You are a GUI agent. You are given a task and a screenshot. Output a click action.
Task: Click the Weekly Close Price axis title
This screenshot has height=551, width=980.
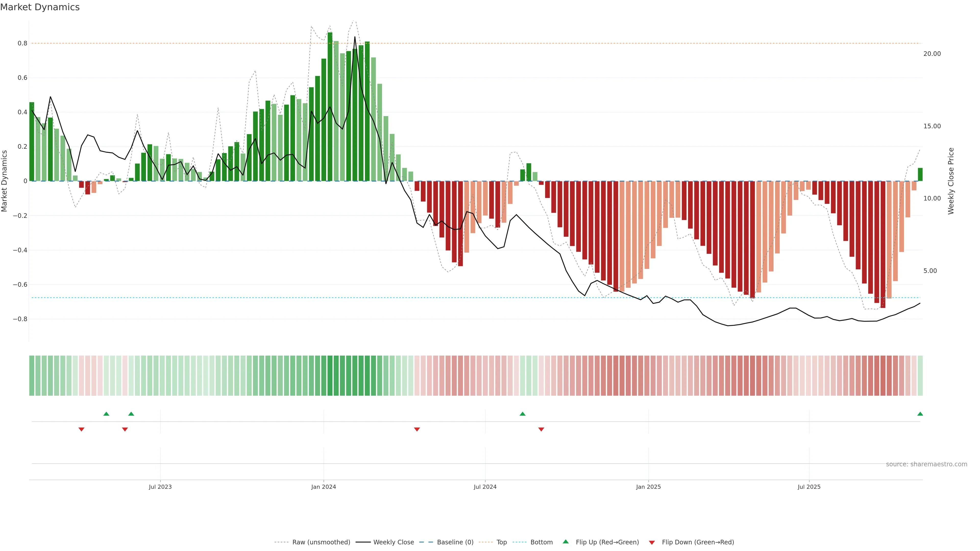pyautogui.click(x=951, y=181)
